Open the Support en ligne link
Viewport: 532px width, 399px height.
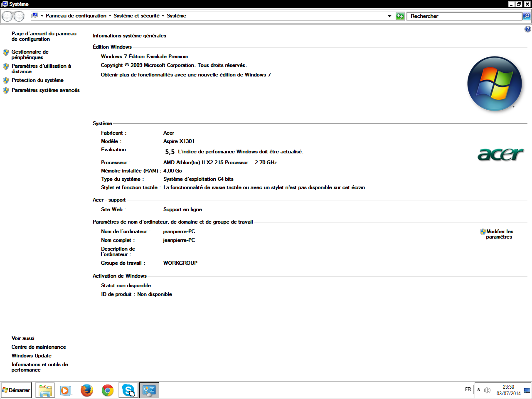click(182, 209)
